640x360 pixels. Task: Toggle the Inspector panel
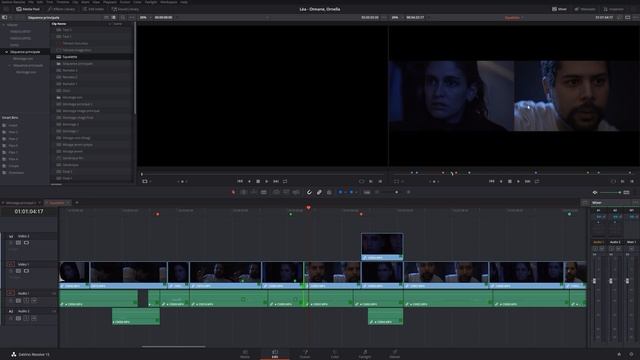click(613, 9)
